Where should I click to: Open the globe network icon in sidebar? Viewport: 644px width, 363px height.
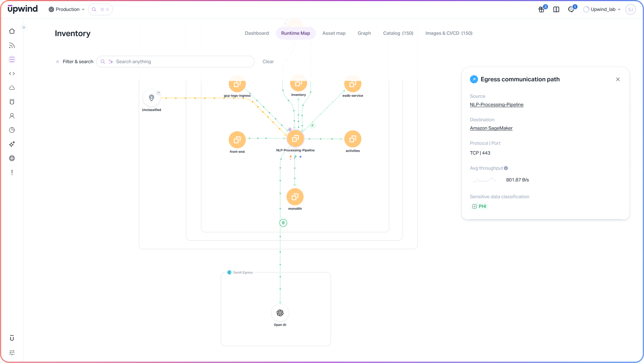pyautogui.click(x=12, y=158)
